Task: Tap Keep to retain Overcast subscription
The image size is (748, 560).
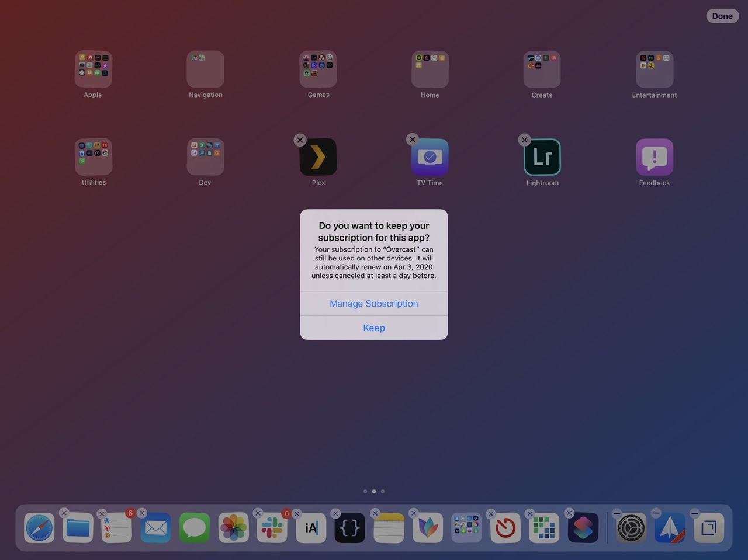Action: (373, 328)
